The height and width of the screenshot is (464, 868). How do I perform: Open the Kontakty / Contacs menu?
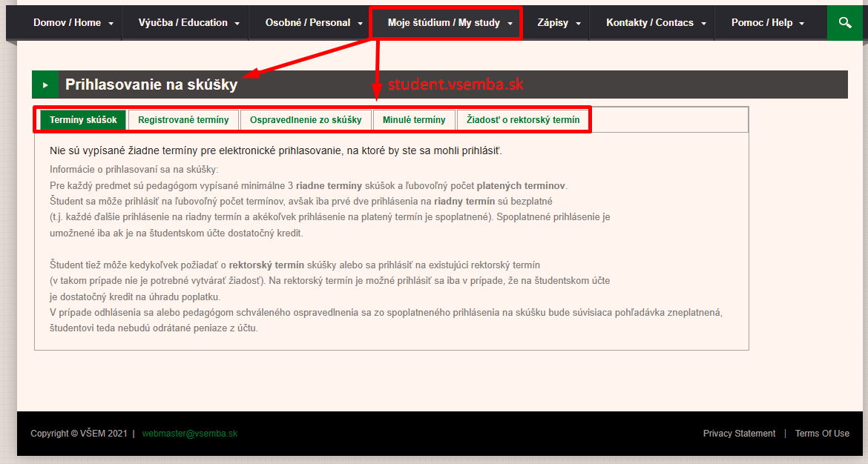pyautogui.click(x=649, y=23)
